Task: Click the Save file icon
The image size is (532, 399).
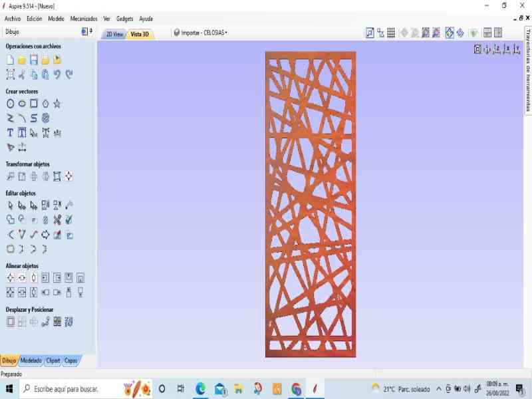Action: 34,60
